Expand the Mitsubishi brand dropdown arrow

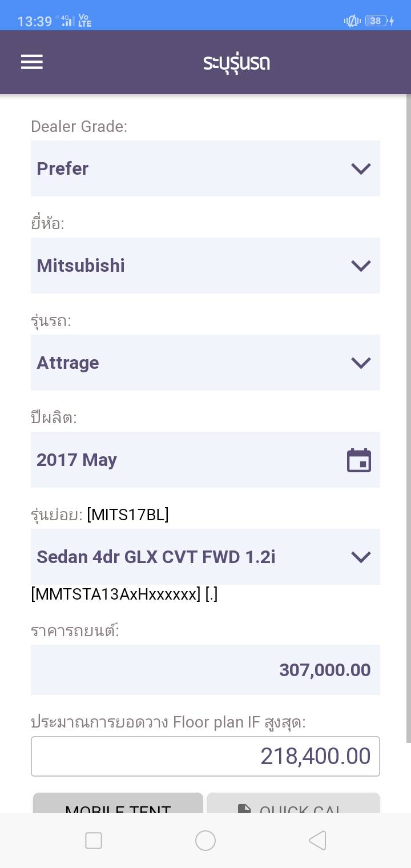[x=361, y=266]
